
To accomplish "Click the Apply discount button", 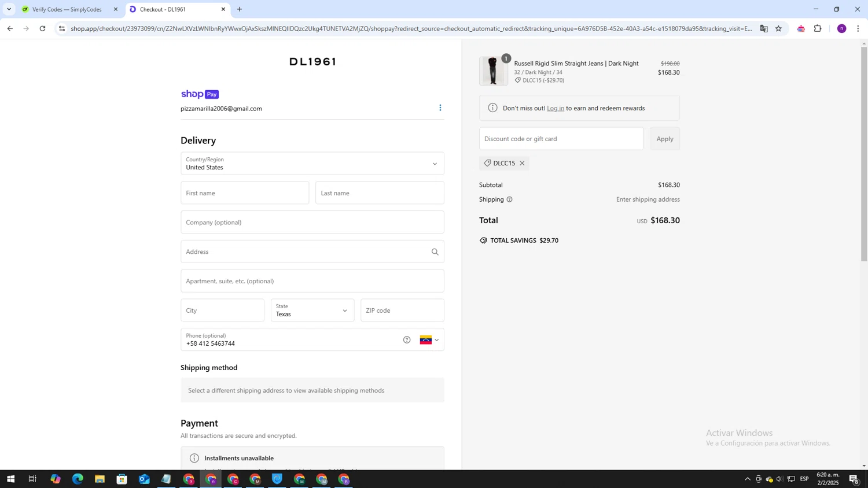I will coord(664,139).
